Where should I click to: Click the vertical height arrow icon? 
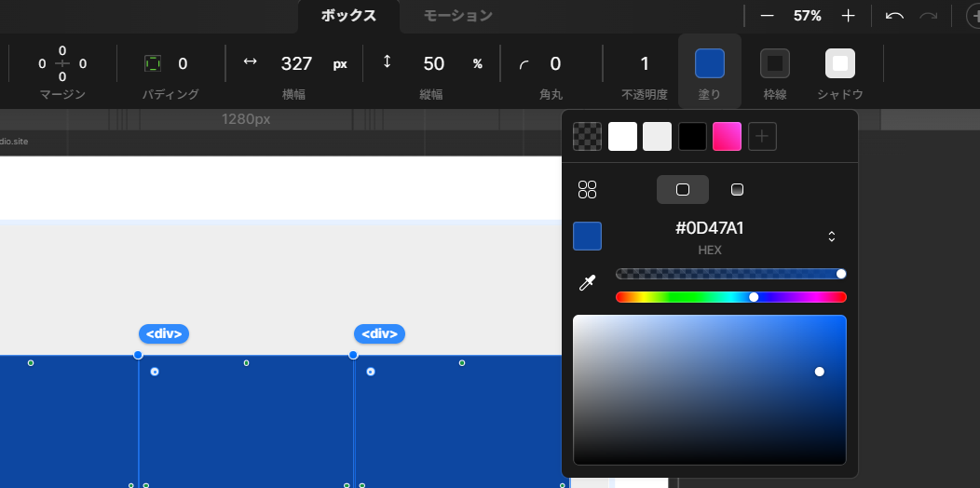tap(387, 61)
